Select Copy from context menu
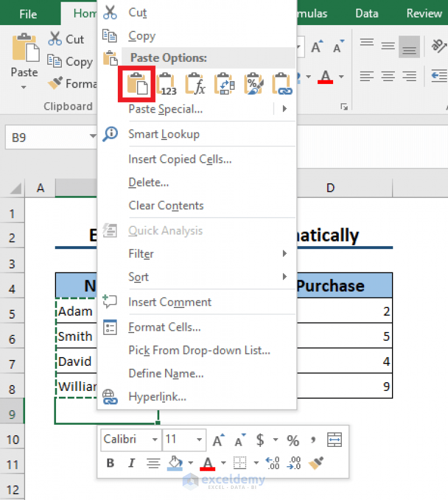 (x=197, y=36)
